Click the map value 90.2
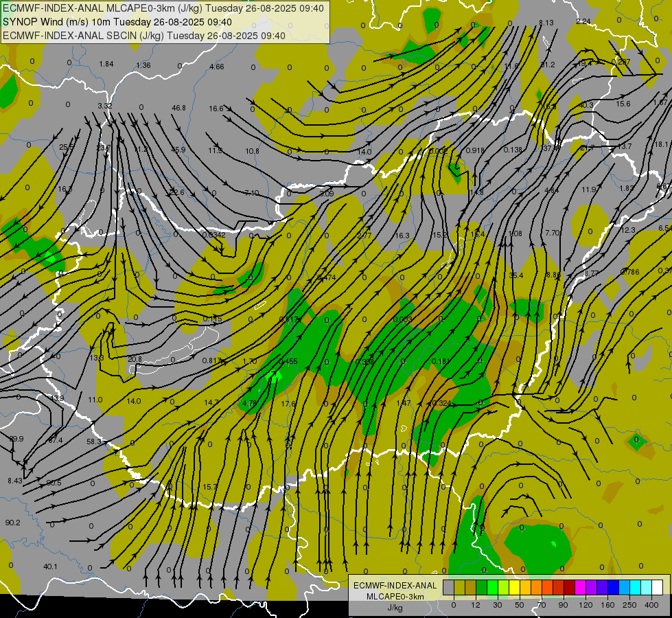672x618 pixels. pos(13,523)
